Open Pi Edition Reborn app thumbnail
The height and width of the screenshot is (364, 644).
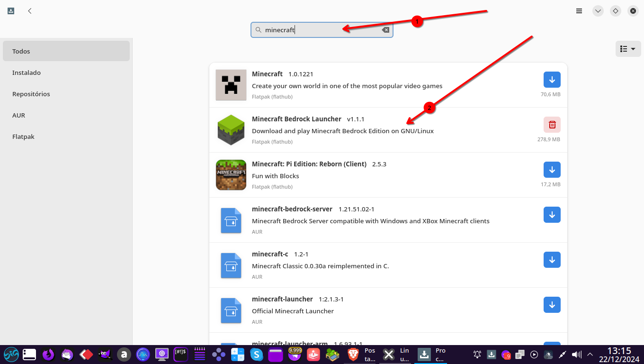(x=231, y=175)
